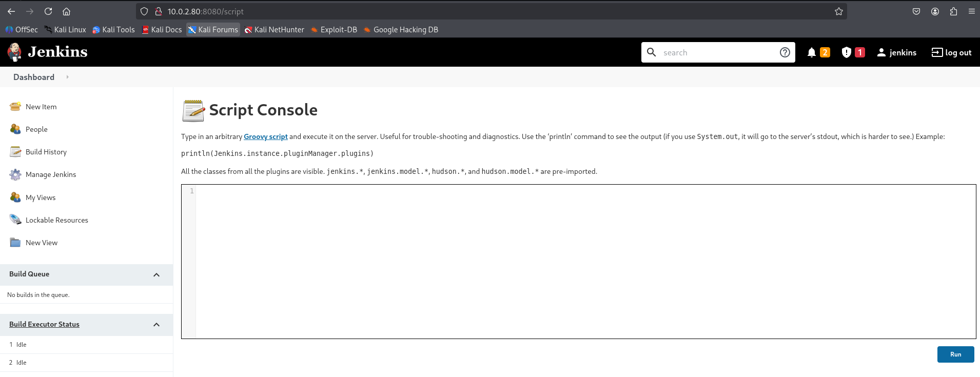The width and height of the screenshot is (980, 377).
Task: Click inside the script editor text area
Action: click(585, 262)
